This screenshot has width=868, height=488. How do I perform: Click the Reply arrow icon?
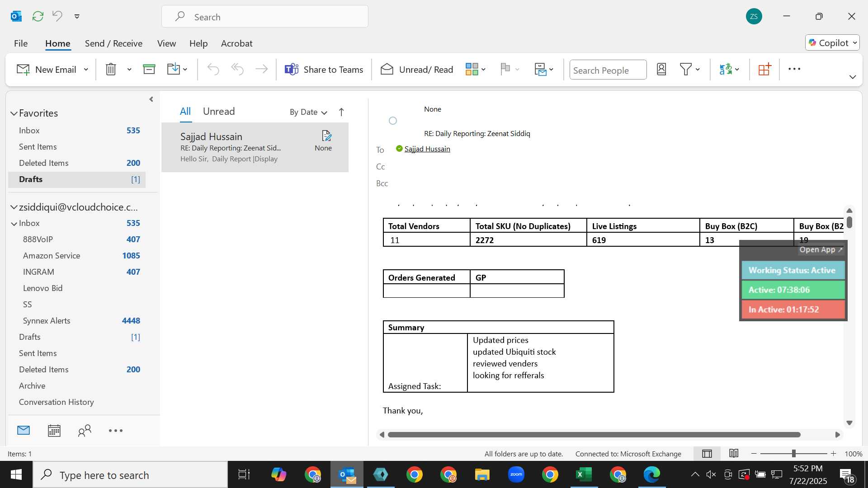213,69
